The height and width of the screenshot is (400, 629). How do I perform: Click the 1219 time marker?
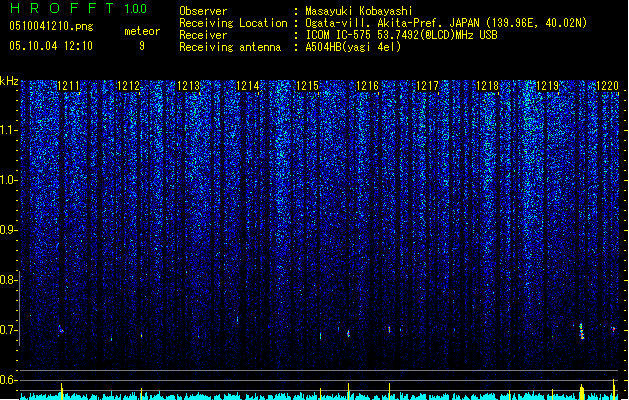548,85
